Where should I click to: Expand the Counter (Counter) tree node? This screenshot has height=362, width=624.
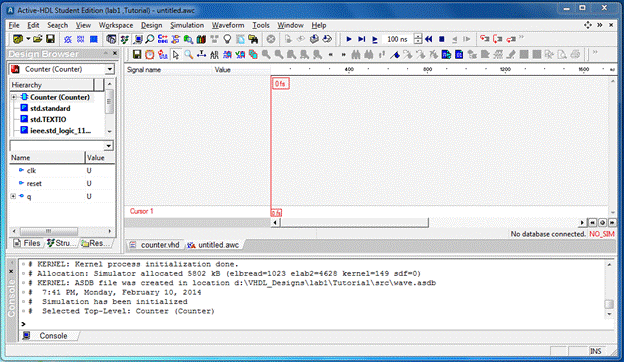14,97
